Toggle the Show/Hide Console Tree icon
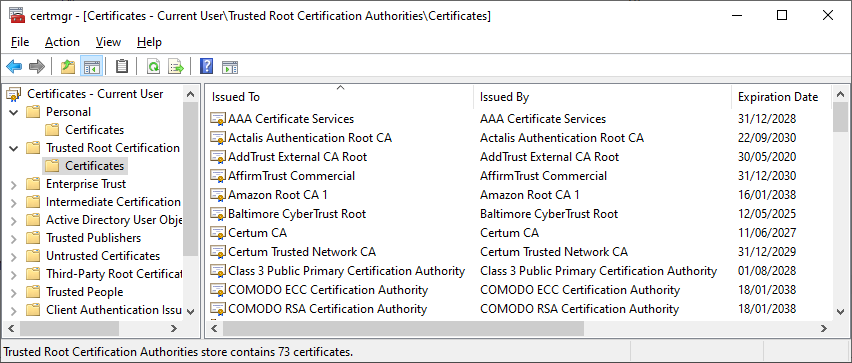Viewport: 852px width, 363px height. click(92, 67)
